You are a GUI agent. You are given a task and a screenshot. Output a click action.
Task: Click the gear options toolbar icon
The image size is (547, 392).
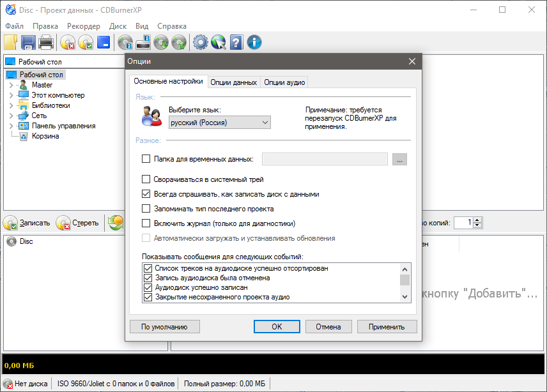[x=201, y=43]
